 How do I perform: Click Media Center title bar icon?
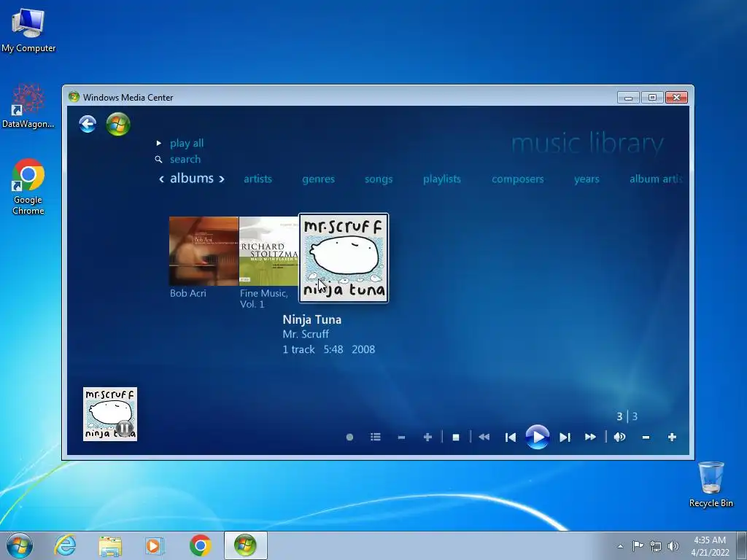click(74, 97)
